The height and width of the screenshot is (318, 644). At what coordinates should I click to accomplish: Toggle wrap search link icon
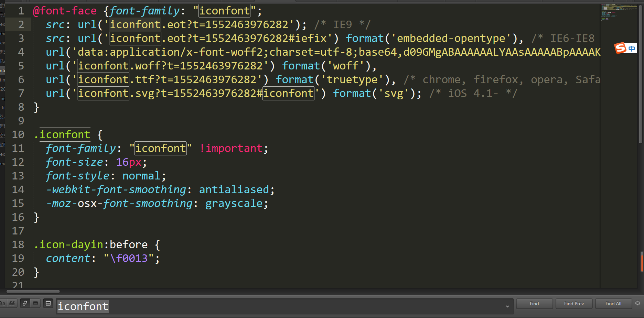coord(25,303)
